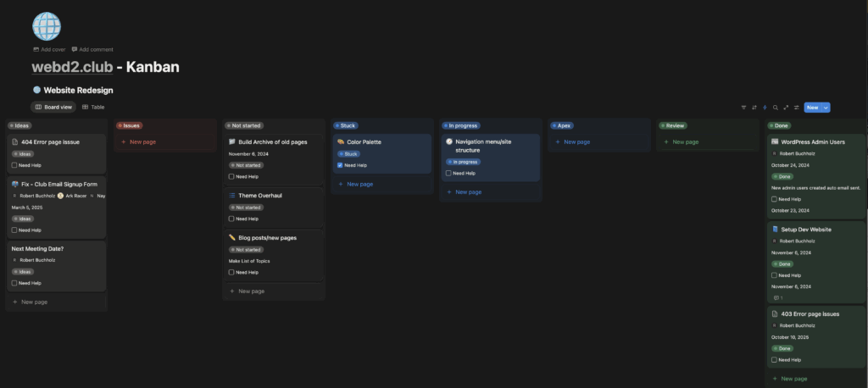Viewport: 868px width, 388px height.
Task: Click the large globe page icon
Action: (x=47, y=25)
